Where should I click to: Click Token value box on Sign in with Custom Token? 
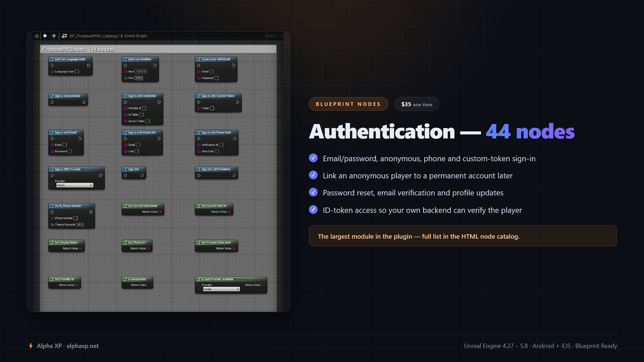pyautogui.click(x=212, y=108)
